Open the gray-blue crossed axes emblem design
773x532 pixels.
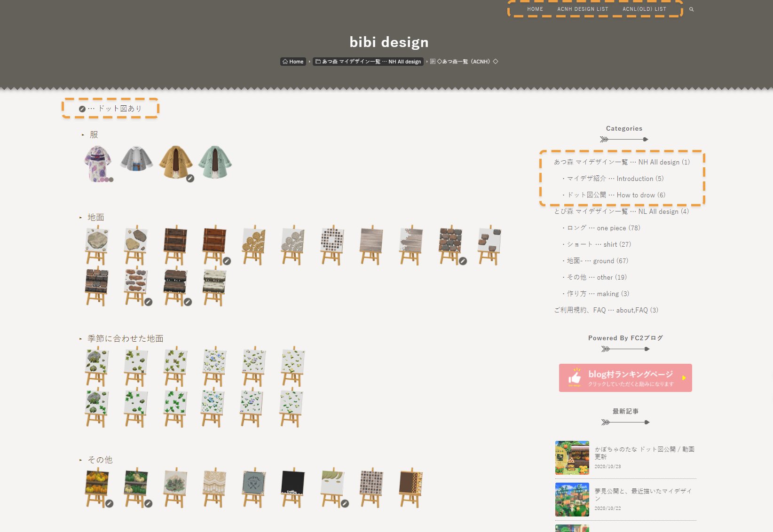pos(254,487)
